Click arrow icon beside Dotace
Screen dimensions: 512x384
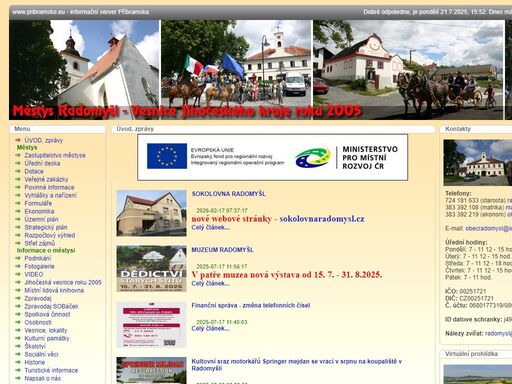18,171
